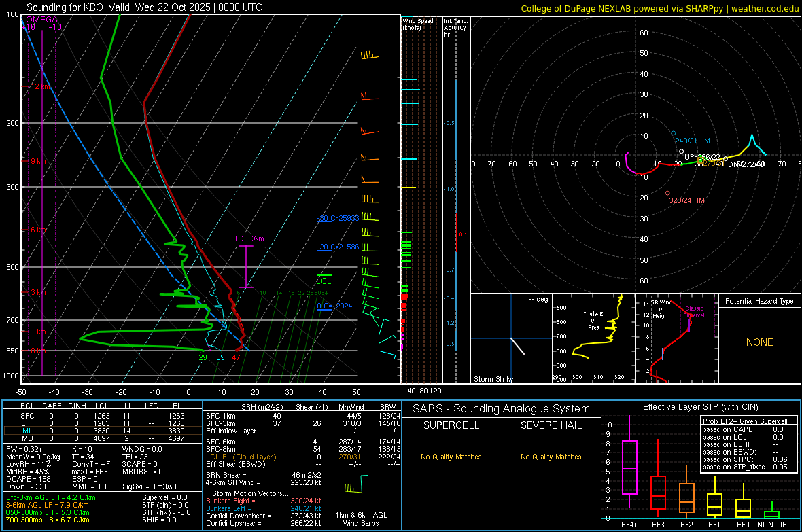Click the white Storm Slinky line marker

click(x=518, y=346)
